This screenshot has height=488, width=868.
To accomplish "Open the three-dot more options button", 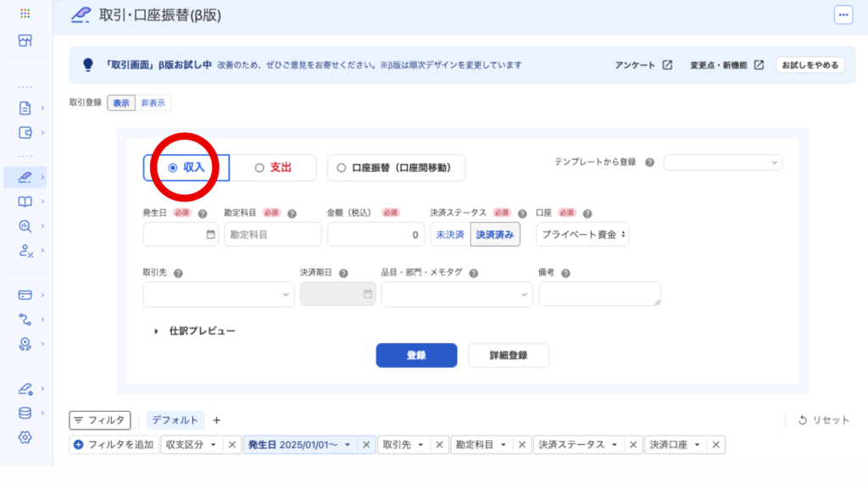I will click(x=843, y=14).
